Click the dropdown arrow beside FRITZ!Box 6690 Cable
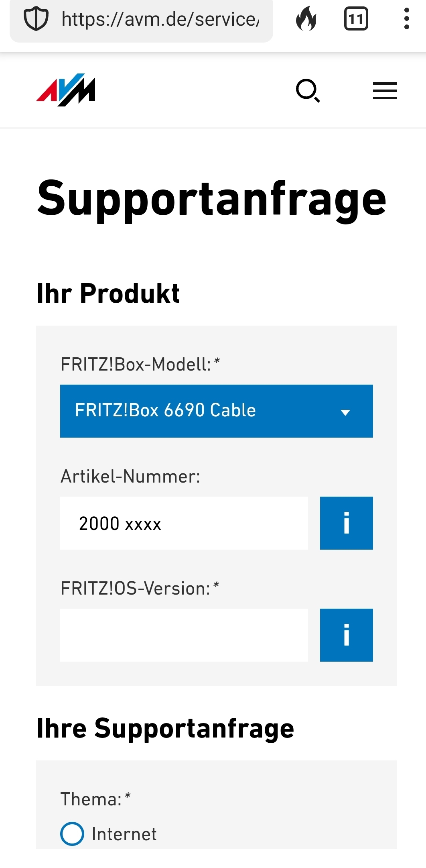Screen dimensions: 426x868 coord(345,412)
